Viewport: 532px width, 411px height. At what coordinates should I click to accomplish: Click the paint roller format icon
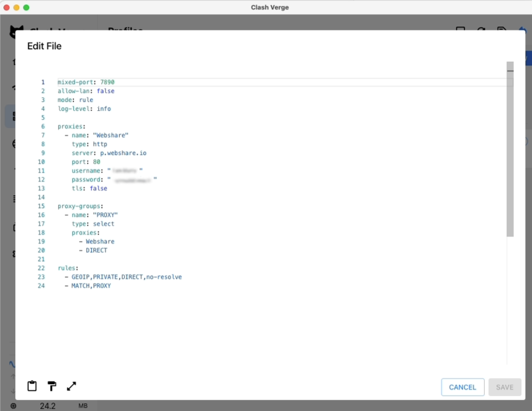52,386
